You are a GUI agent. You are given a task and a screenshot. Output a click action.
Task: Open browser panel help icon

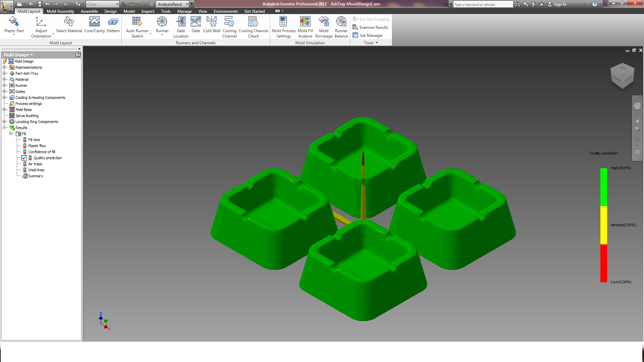[x=78, y=54]
